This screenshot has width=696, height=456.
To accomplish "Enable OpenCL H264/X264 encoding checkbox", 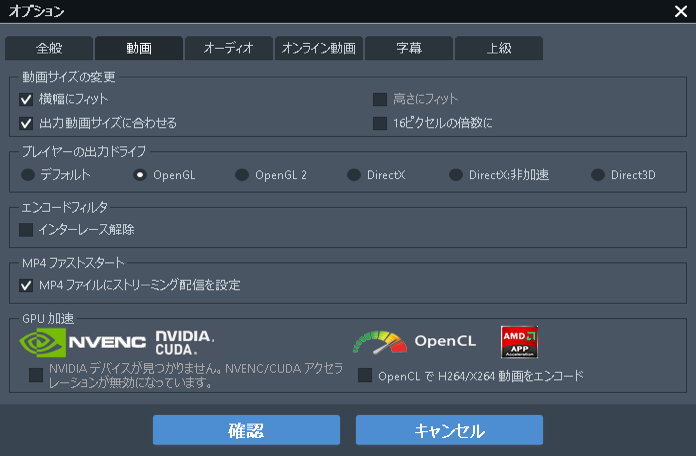I will pos(365,376).
